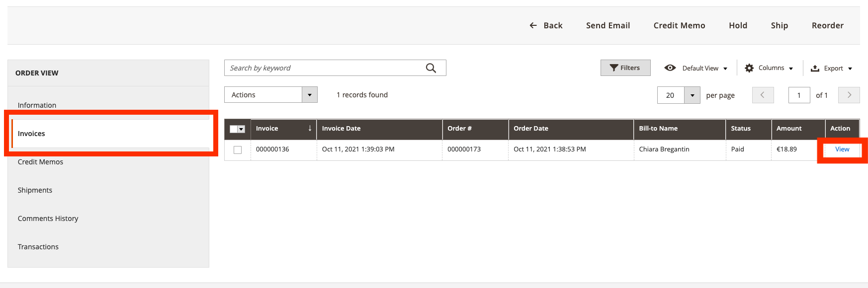Focus the Search by keyword field

point(323,68)
